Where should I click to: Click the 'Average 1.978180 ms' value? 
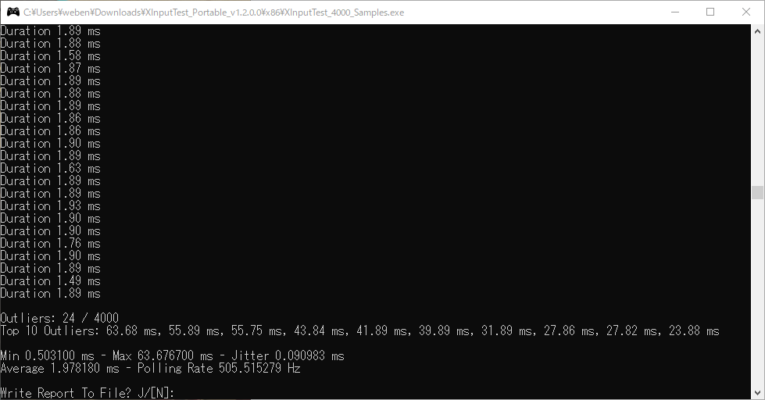tap(60, 369)
